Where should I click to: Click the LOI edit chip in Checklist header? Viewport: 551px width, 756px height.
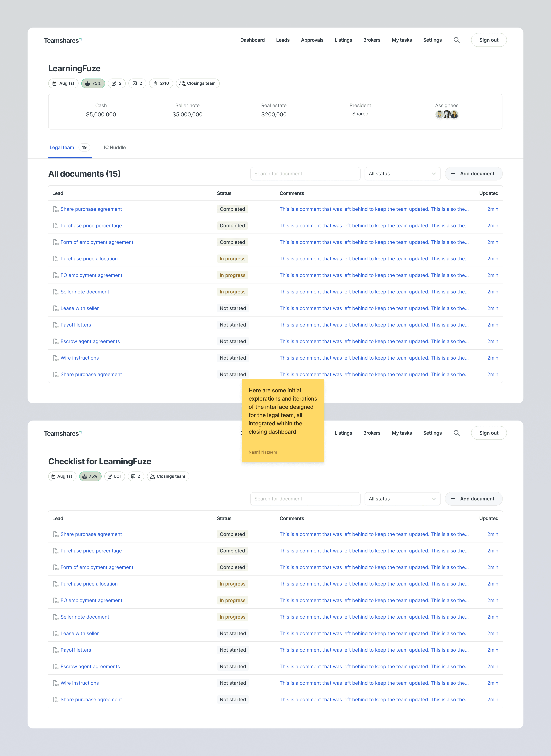click(x=114, y=476)
